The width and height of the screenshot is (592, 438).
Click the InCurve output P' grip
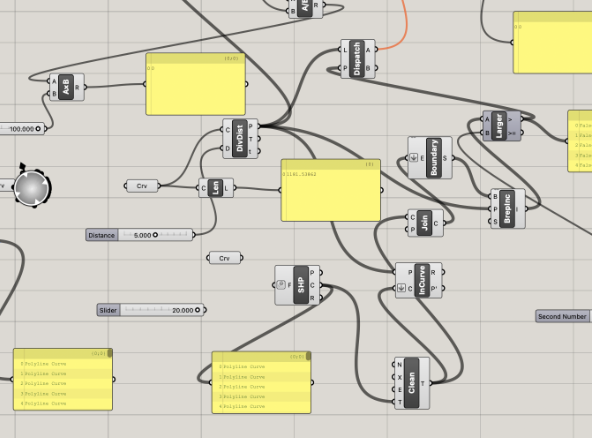[x=443, y=289]
